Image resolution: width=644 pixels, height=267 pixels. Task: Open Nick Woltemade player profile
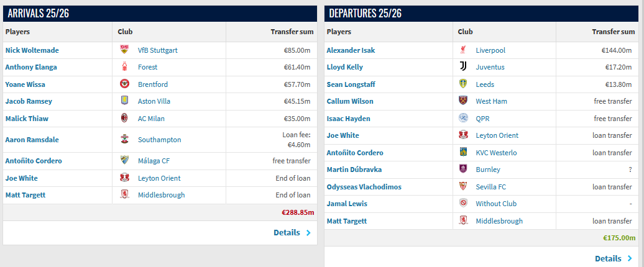[x=32, y=50]
